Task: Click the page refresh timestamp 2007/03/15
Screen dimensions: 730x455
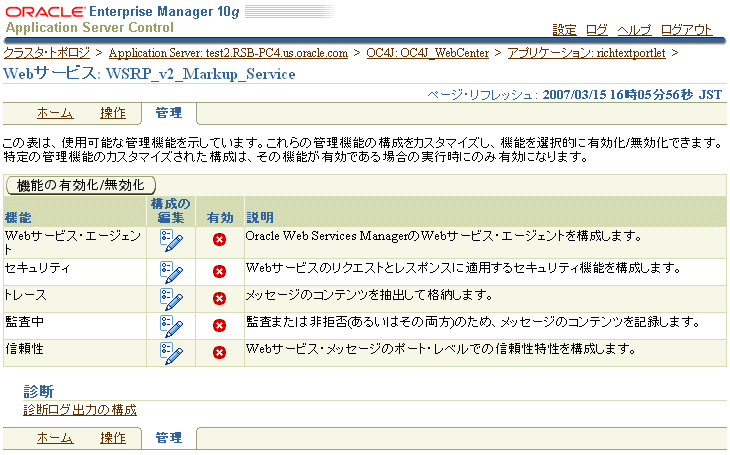Action: (632, 95)
